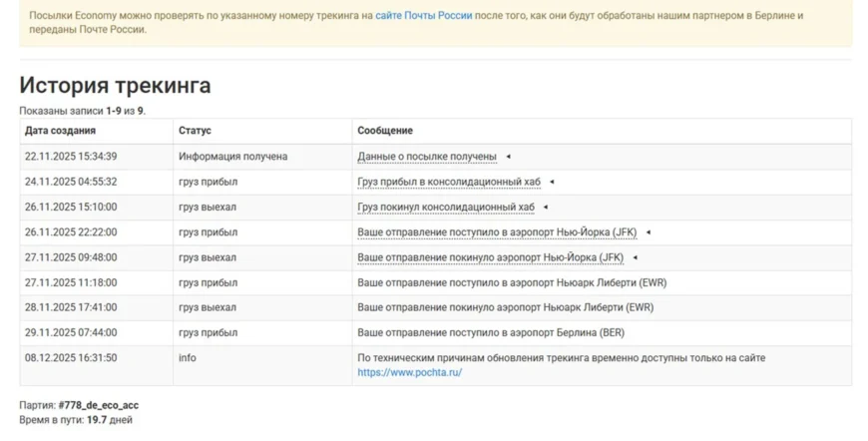The image size is (868, 441).
Task: Expand 'поступило в аэропорт Нью-Йорка (JFK)' message
Action: (x=496, y=232)
